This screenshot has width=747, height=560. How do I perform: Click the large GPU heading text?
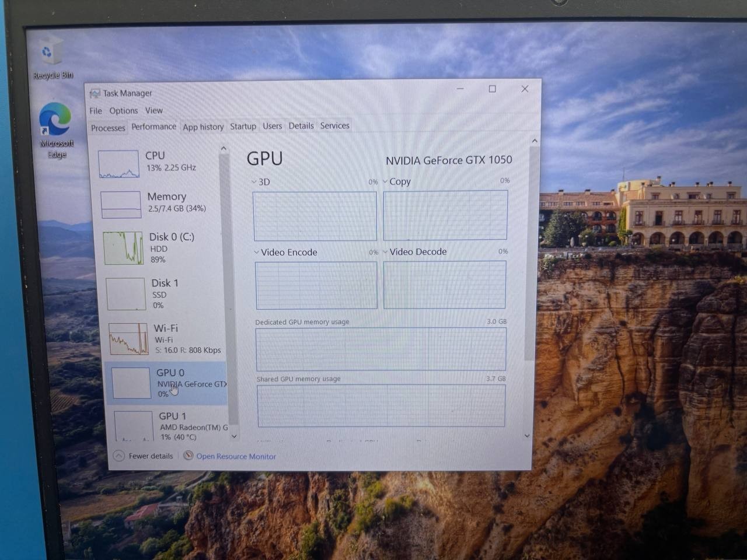click(x=264, y=158)
